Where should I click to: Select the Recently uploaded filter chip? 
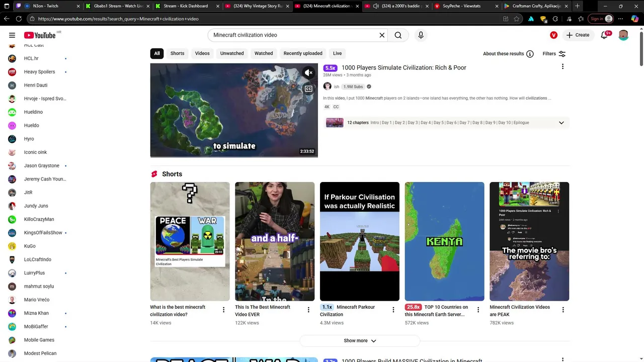tap(303, 53)
